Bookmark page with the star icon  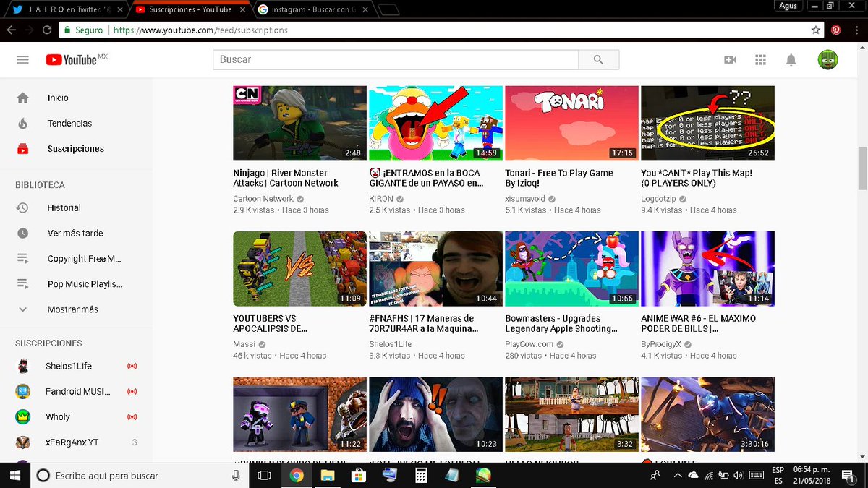point(816,30)
